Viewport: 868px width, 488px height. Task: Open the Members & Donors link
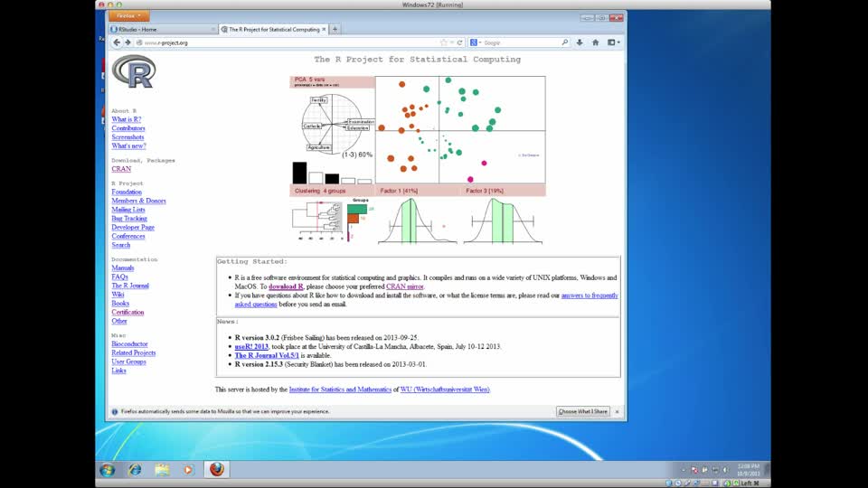pos(138,201)
